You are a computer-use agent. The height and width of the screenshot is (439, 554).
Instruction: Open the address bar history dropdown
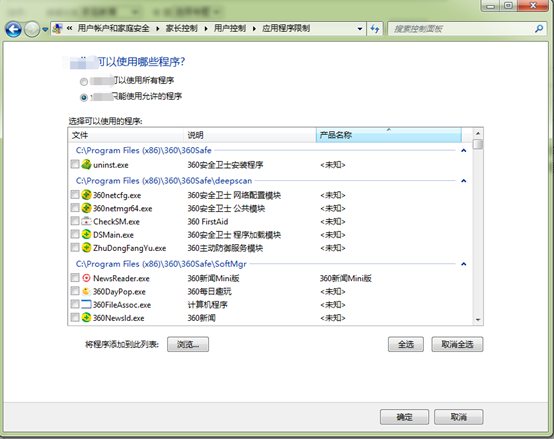pos(360,29)
